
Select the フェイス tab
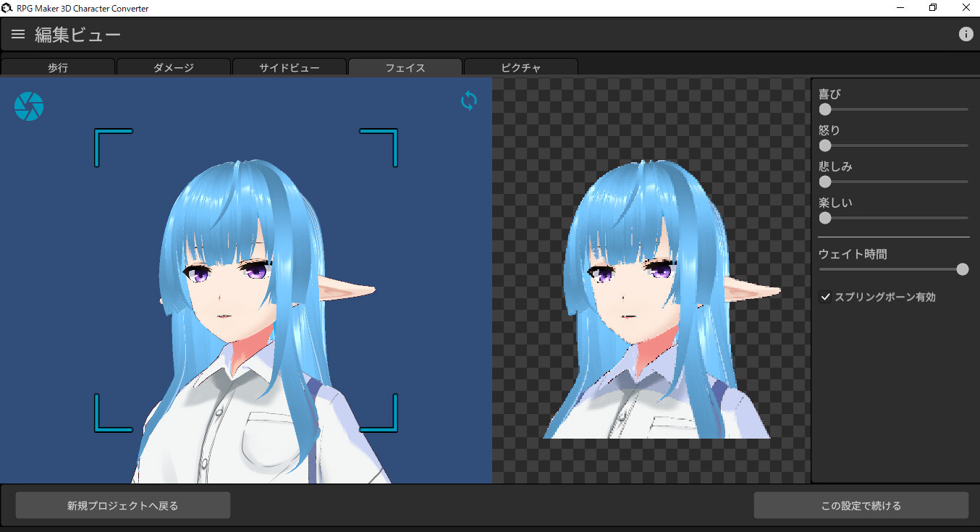click(405, 67)
